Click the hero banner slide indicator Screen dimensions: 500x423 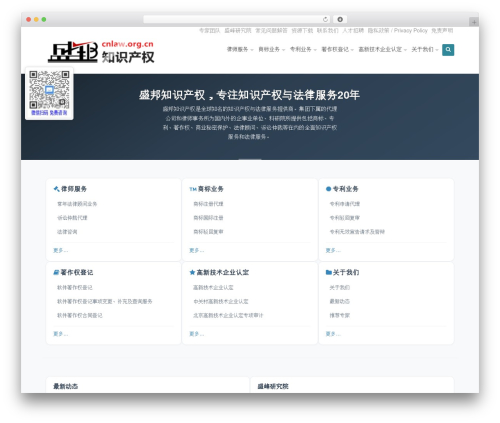pos(250,159)
